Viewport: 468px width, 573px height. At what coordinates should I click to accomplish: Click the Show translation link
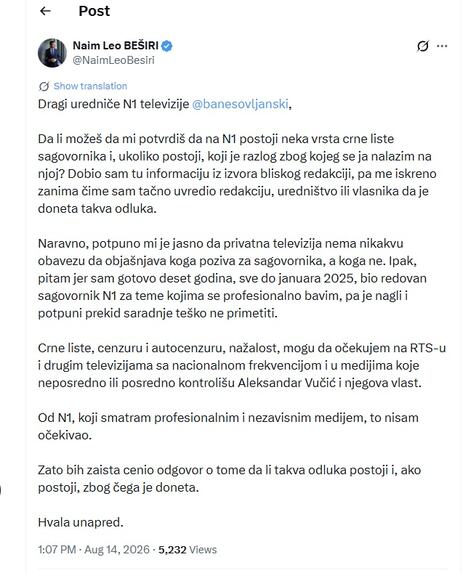point(90,86)
